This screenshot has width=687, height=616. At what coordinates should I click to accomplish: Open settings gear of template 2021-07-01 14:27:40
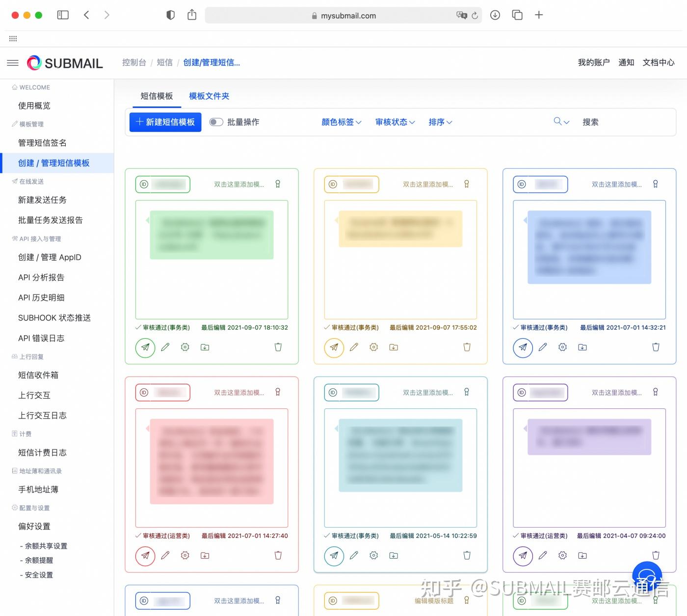[x=185, y=556]
